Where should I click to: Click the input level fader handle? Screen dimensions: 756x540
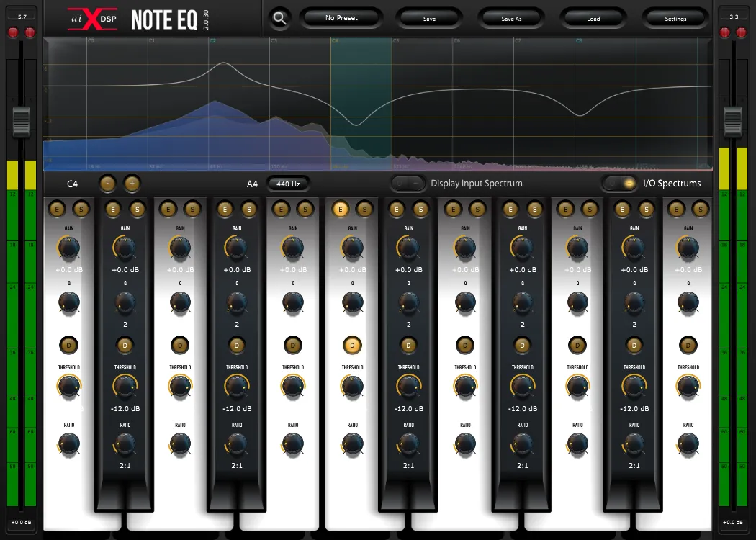tap(21, 120)
